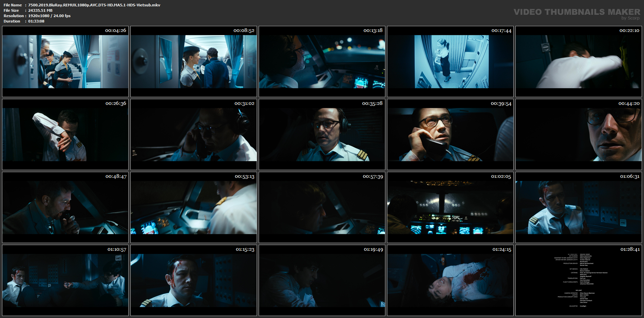This screenshot has width=644, height=318.
Task: View the thumbnail stamped 01:10:57
Action: point(65,280)
